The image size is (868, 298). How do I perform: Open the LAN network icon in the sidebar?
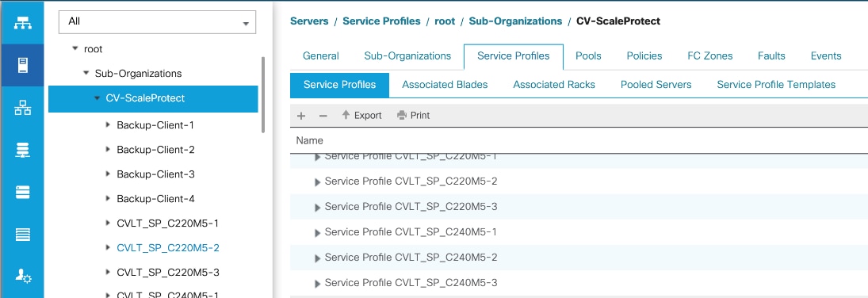[x=22, y=109]
